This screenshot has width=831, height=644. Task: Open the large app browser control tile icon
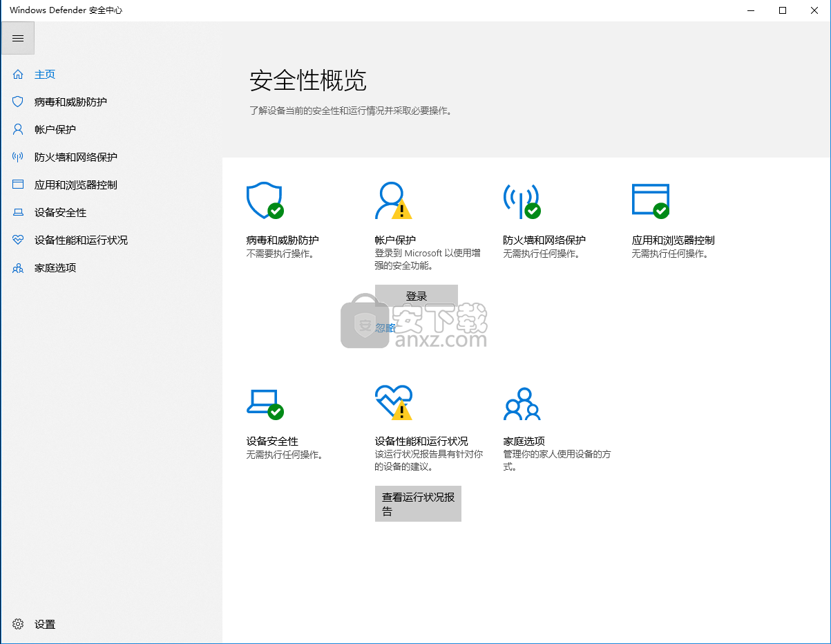[x=651, y=200]
